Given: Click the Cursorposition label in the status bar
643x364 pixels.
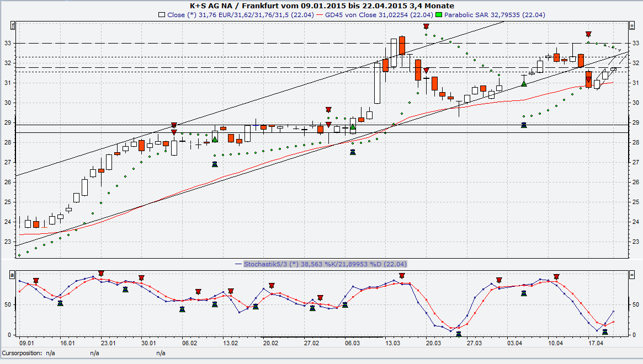Looking at the screenshot, I should click(x=22, y=353).
